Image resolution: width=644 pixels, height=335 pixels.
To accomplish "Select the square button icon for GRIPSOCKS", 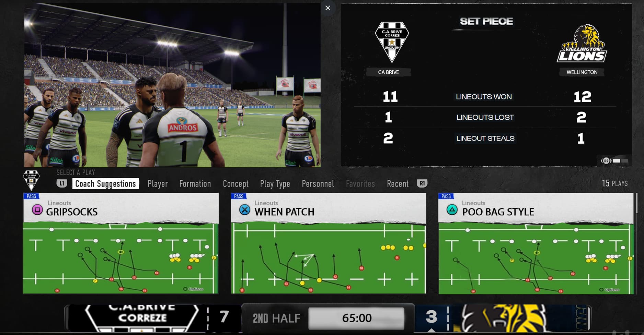I will click(37, 209).
